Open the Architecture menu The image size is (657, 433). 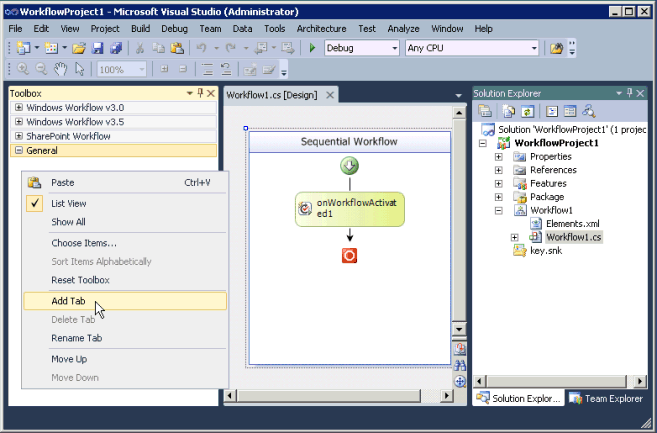click(321, 29)
